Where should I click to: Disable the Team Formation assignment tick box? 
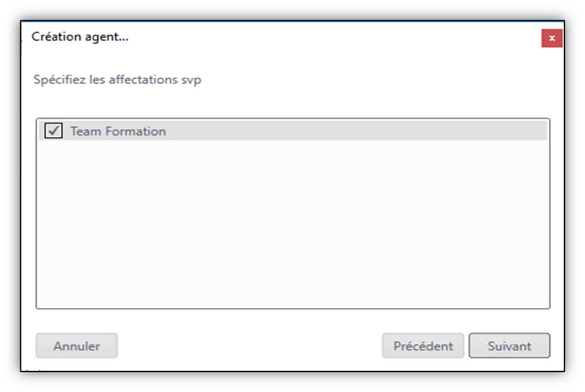[53, 130]
